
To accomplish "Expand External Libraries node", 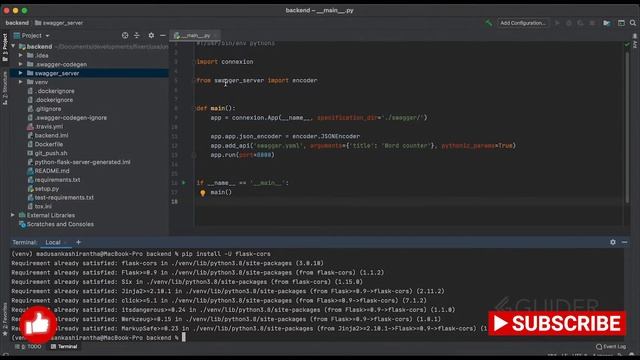I will (x=13, y=215).
